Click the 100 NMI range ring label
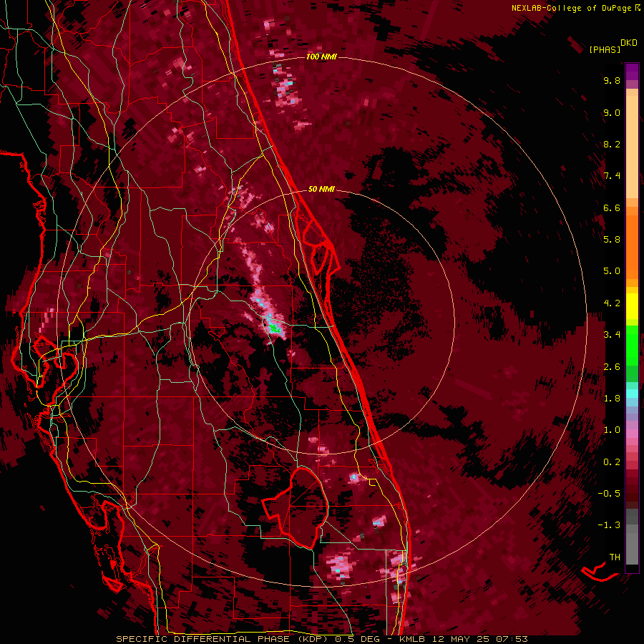 coord(321,57)
